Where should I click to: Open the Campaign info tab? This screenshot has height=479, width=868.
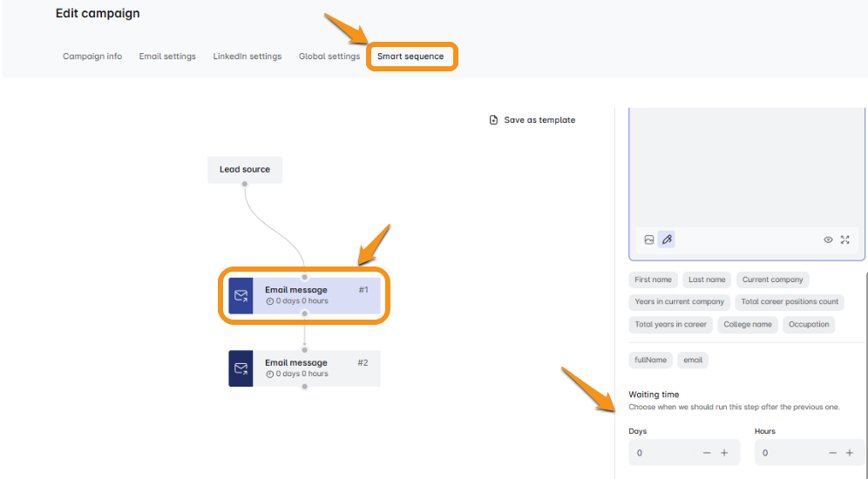point(92,57)
